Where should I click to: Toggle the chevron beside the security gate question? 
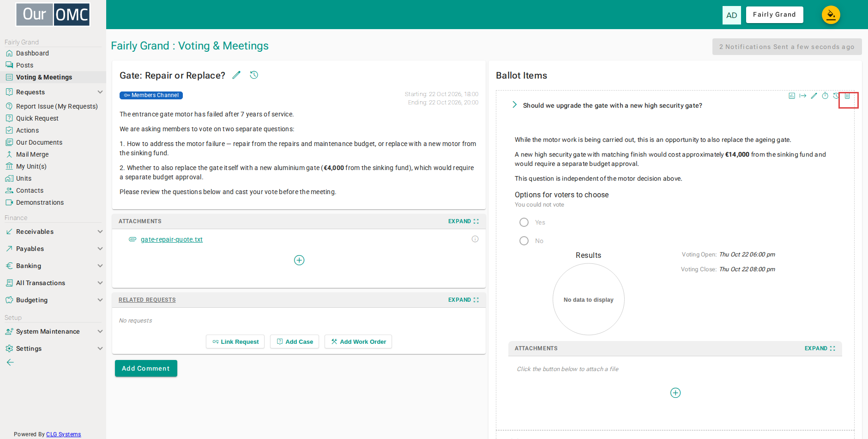514,105
